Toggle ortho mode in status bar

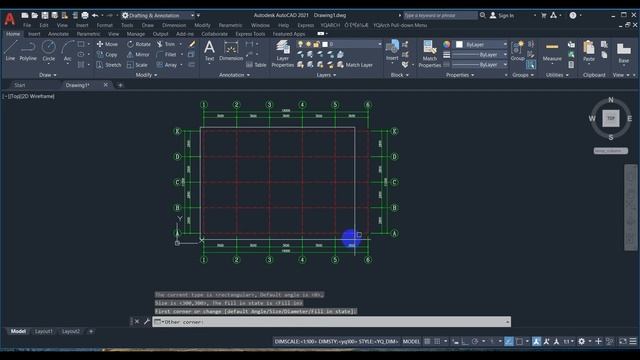click(x=464, y=341)
